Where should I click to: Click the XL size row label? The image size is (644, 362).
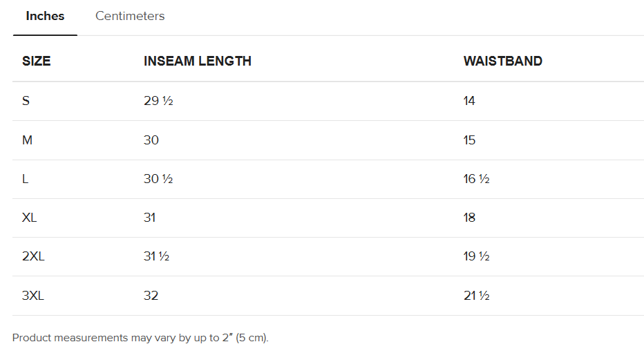30,218
